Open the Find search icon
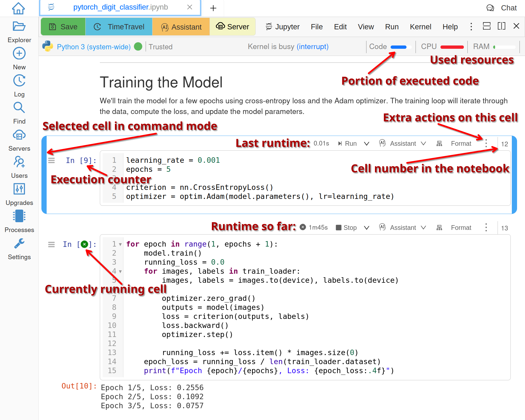 [x=19, y=108]
